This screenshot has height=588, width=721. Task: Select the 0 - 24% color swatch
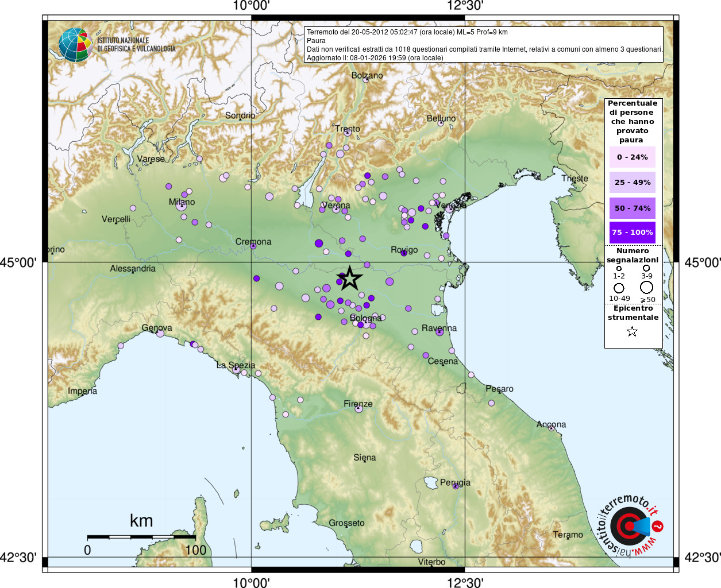[x=632, y=157]
